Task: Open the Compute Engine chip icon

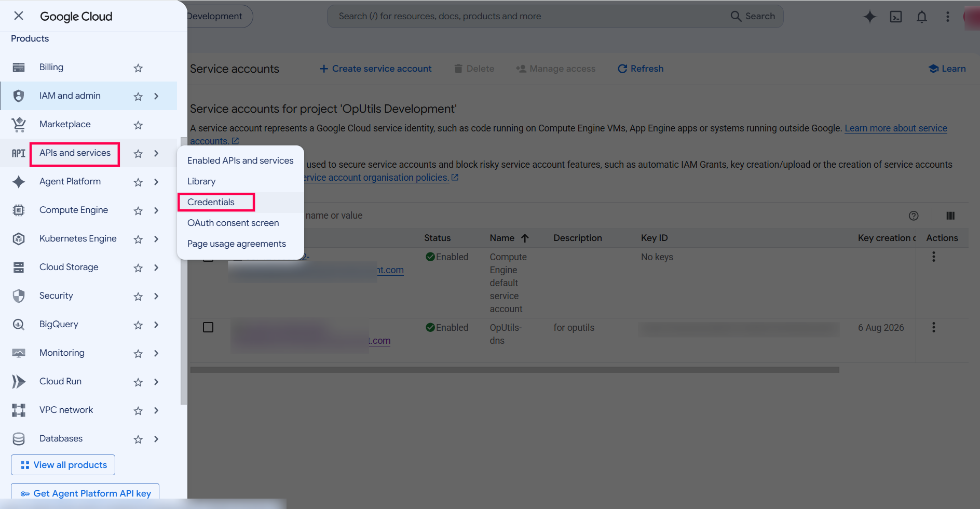Action: [x=19, y=210]
